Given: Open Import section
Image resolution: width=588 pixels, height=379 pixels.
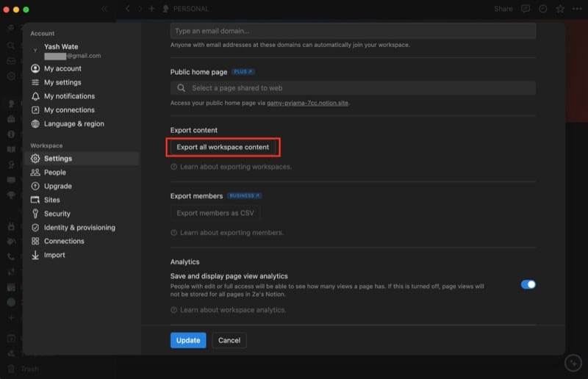Looking at the screenshot, I should point(54,256).
